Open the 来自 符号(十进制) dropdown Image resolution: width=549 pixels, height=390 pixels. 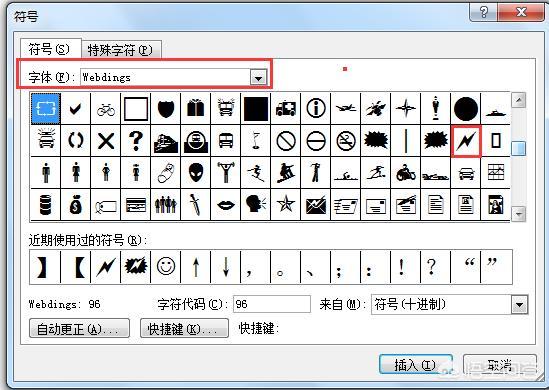(x=519, y=305)
